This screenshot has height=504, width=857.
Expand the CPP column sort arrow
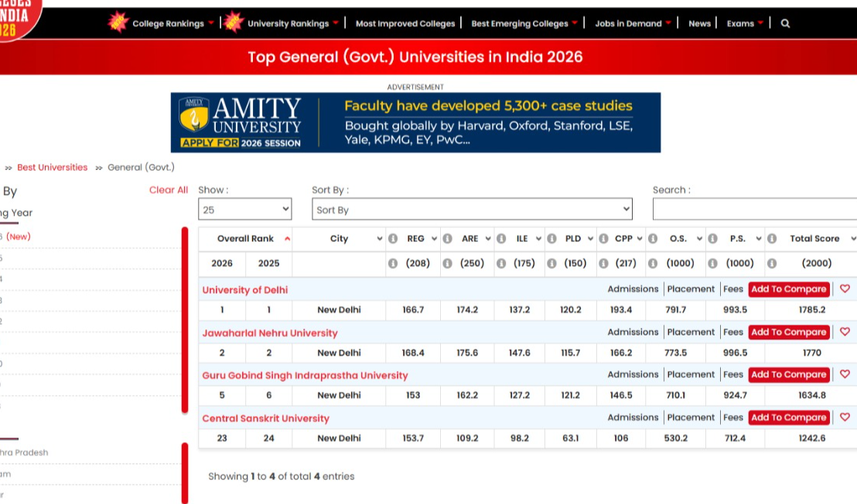tap(640, 239)
